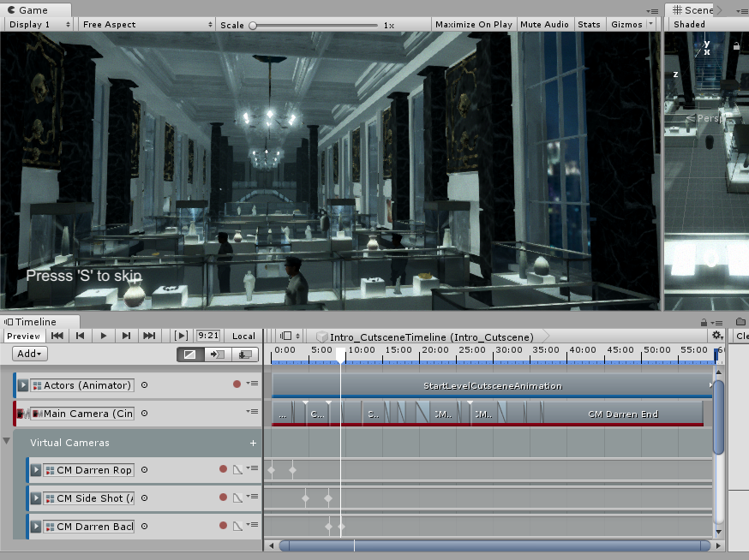Select the Mix edit mode icon
Viewport: 749px width, 560px height.
tap(190, 354)
